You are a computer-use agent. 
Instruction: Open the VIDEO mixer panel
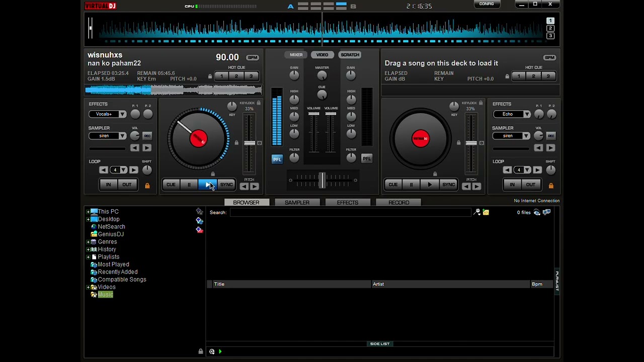[x=322, y=55]
